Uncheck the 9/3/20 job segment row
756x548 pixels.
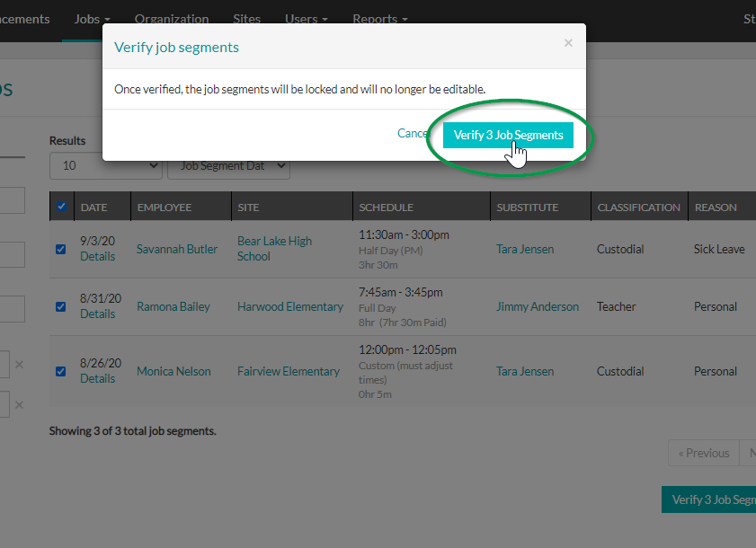[60, 249]
